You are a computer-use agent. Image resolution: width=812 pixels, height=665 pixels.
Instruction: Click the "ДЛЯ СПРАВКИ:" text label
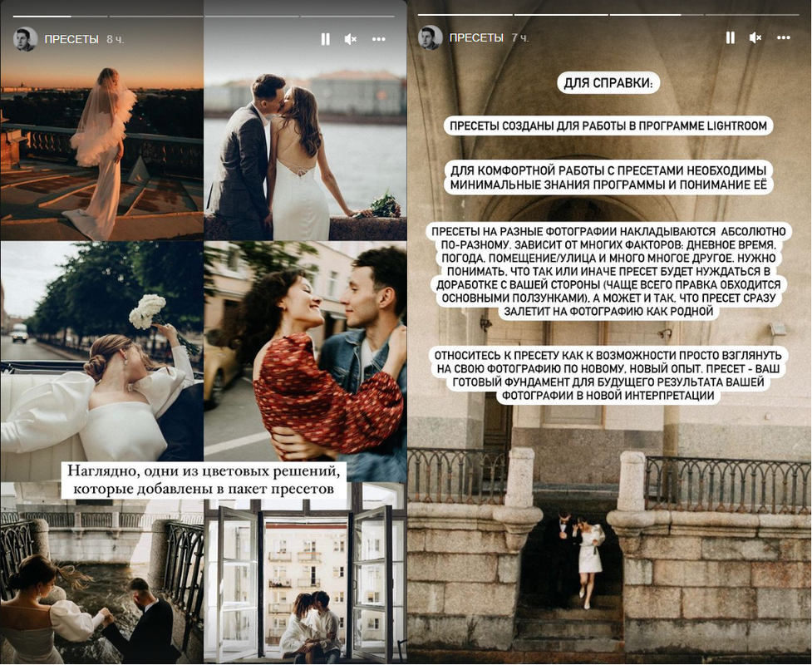609,85
